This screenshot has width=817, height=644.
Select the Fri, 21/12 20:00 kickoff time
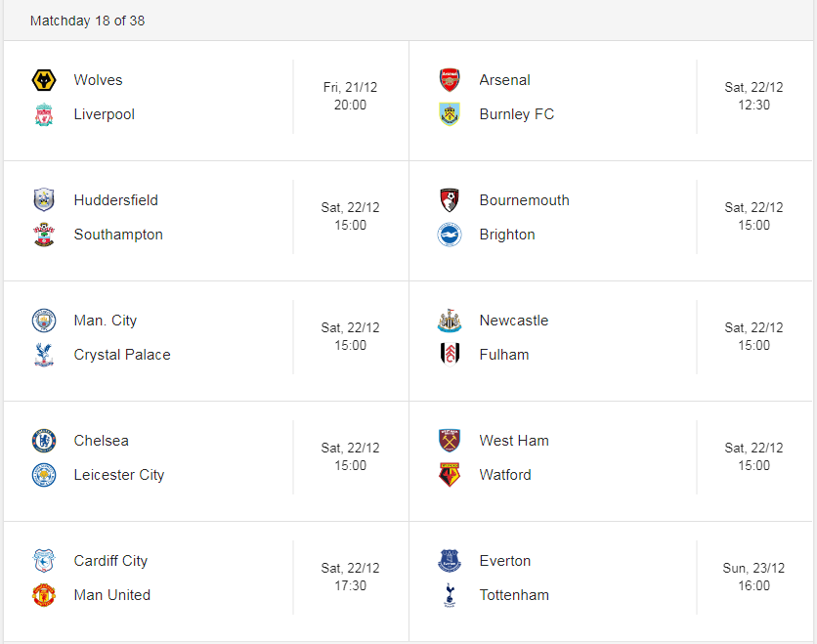click(350, 96)
